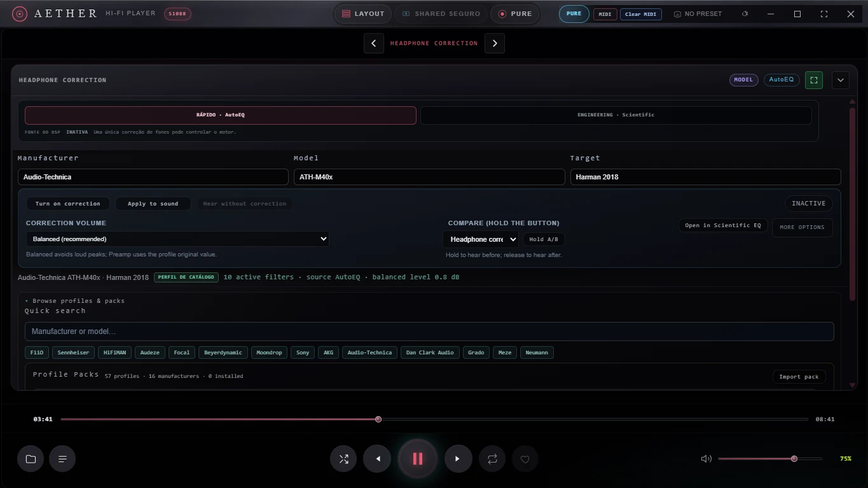Screen dimensions: 868x488
Task: Filter by Sony chip
Action: (x=303, y=352)
